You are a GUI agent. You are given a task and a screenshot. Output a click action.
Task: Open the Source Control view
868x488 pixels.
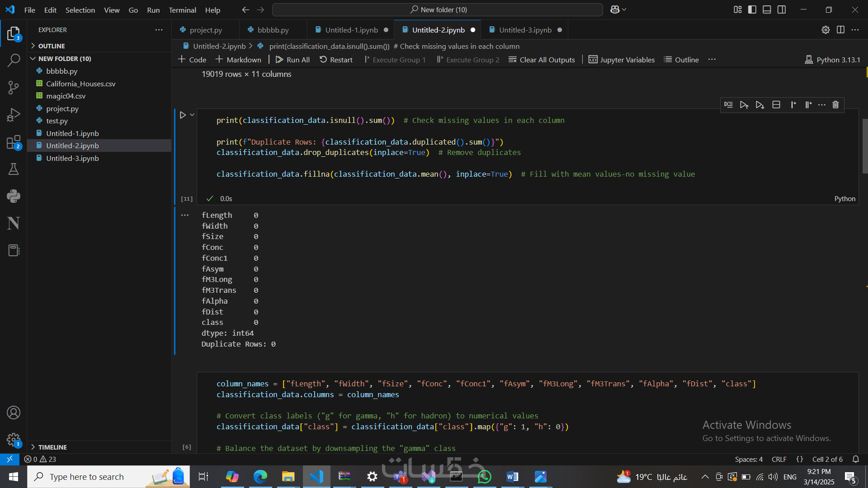tap(14, 88)
